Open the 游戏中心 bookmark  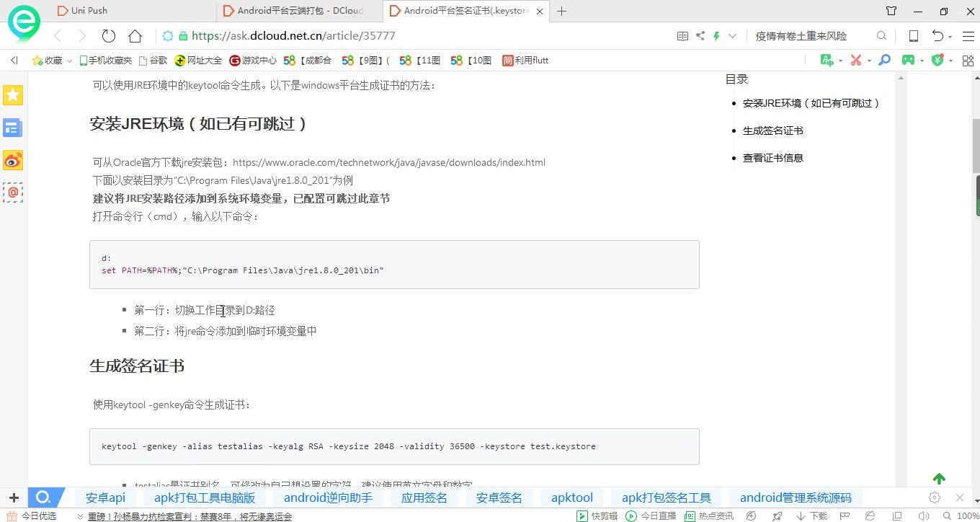[253, 61]
